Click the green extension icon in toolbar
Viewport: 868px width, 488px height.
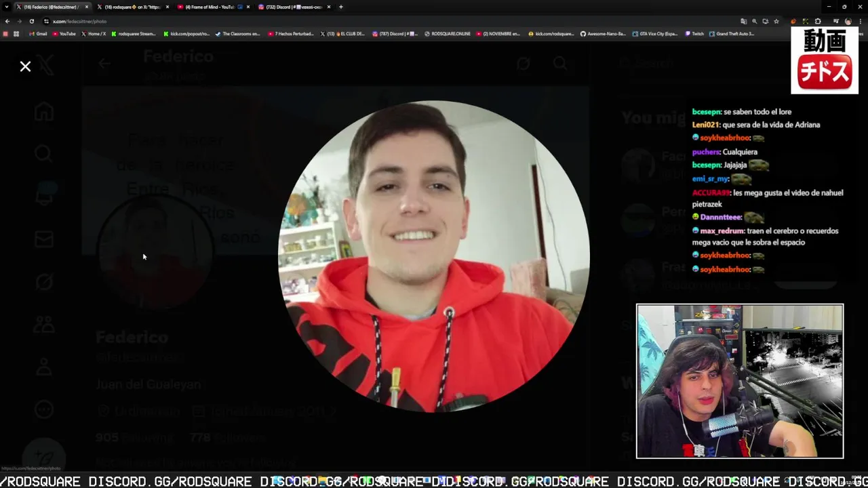(806, 21)
